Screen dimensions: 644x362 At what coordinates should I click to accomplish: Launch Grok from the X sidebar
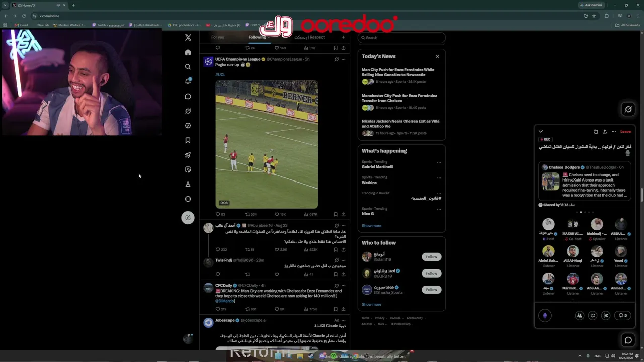188,111
